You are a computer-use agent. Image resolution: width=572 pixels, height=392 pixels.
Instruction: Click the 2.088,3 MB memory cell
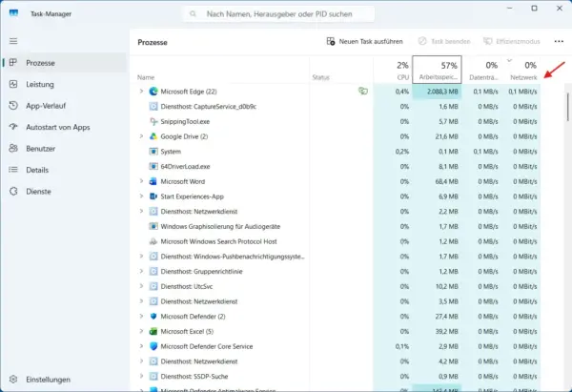(437, 92)
